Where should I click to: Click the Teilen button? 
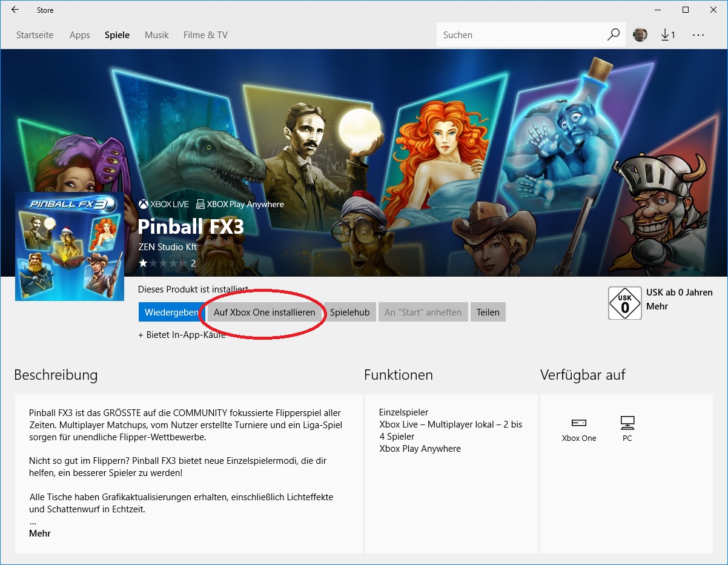point(488,312)
